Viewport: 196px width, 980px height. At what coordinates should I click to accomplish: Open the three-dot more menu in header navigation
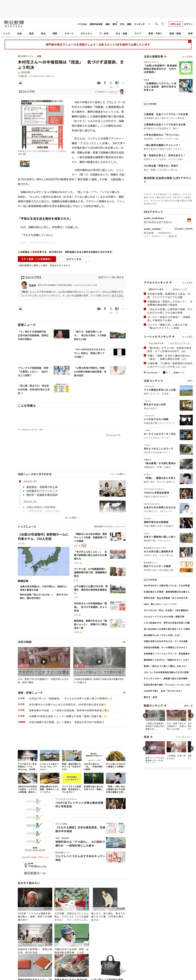pyautogui.click(x=149, y=24)
